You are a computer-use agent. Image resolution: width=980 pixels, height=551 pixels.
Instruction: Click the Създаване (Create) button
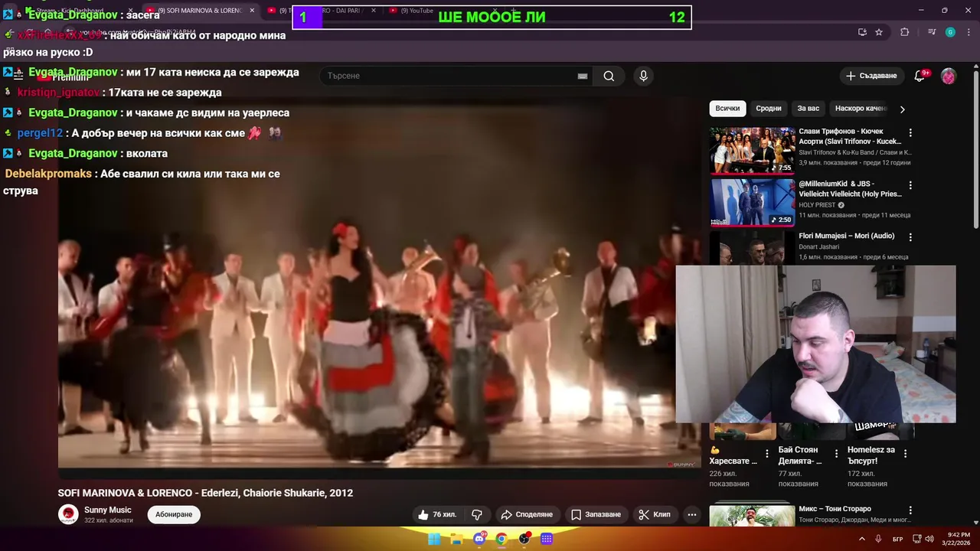871,76
